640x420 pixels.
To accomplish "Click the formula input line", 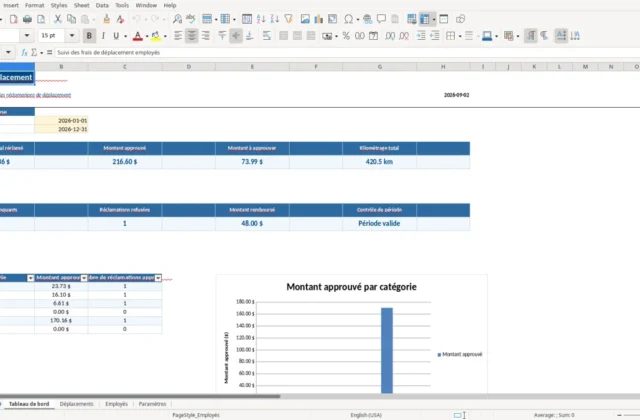I will click(x=347, y=52).
